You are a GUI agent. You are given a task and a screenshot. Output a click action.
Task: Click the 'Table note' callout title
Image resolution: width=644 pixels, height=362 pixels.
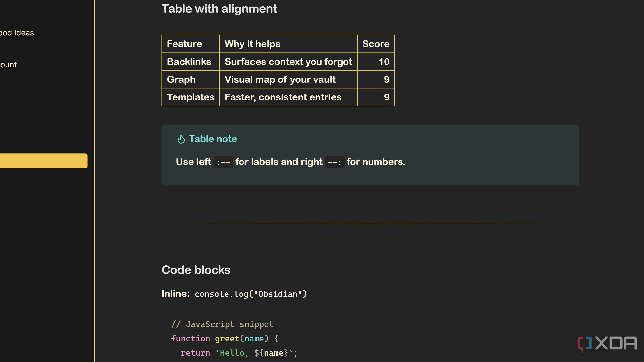click(213, 139)
